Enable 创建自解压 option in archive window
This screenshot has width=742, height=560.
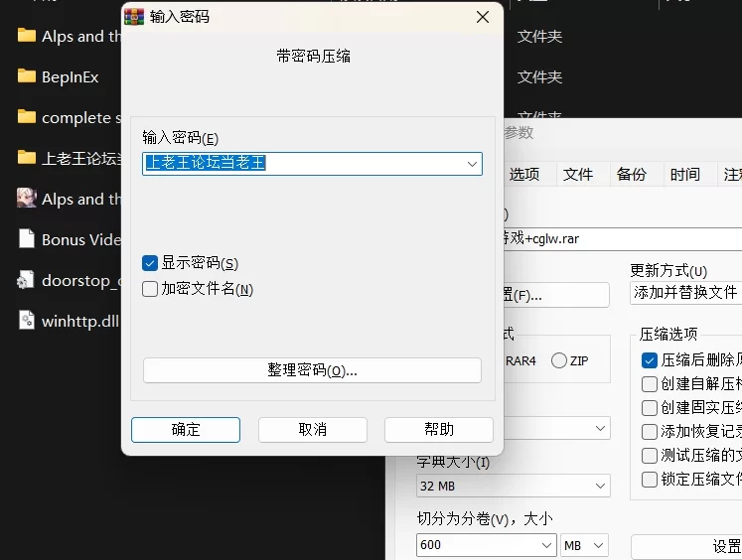(650, 384)
